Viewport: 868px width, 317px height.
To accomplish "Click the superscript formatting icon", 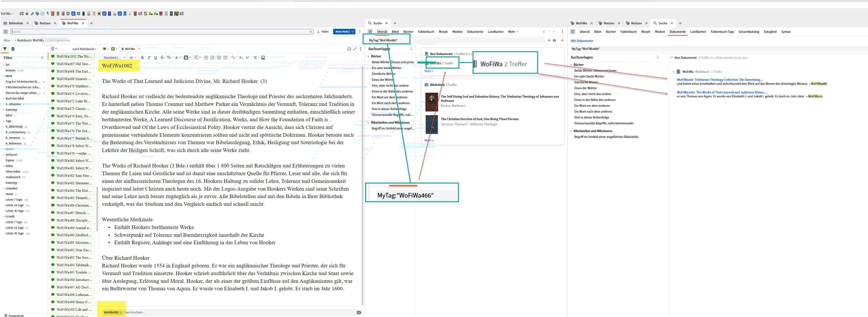I will tap(247, 58).
